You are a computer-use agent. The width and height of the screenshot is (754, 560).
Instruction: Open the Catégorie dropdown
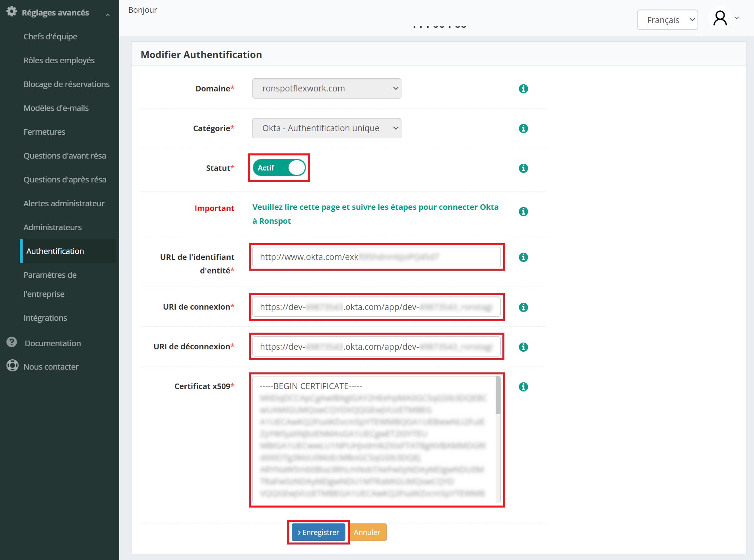[x=326, y=128]
